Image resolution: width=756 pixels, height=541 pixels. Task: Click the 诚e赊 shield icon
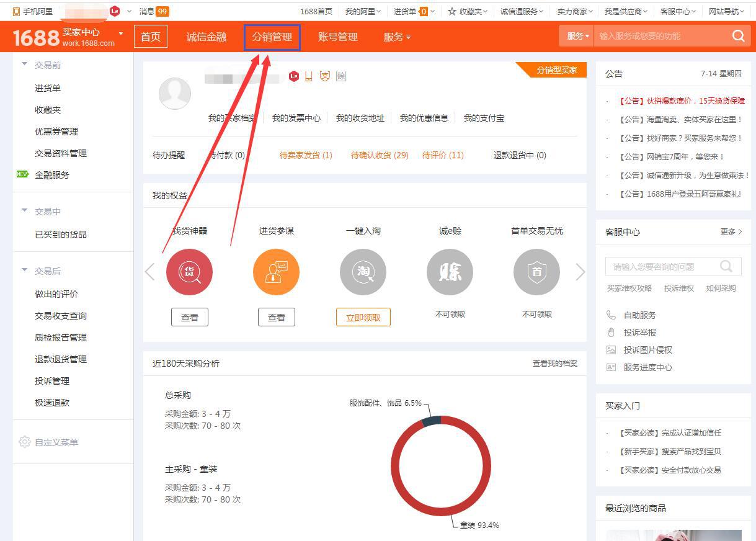[x=450, y=271]
